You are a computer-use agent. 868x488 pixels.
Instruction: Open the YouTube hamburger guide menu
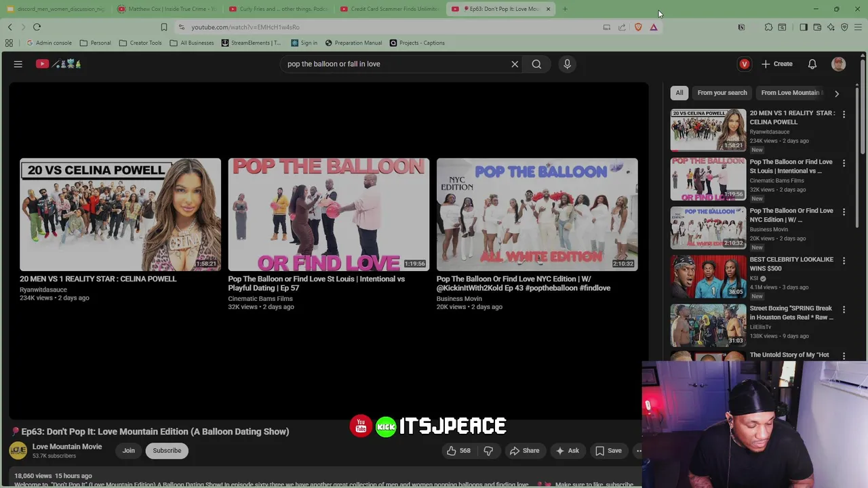[18, 64]
